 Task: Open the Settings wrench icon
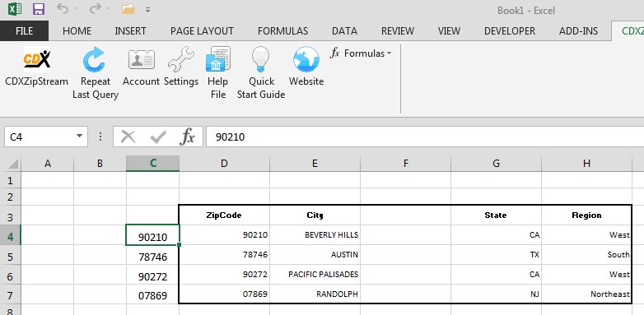pyautogui.click(x=180, y=60)
